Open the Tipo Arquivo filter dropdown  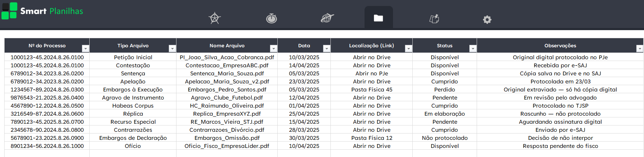(x=172, y=49)
